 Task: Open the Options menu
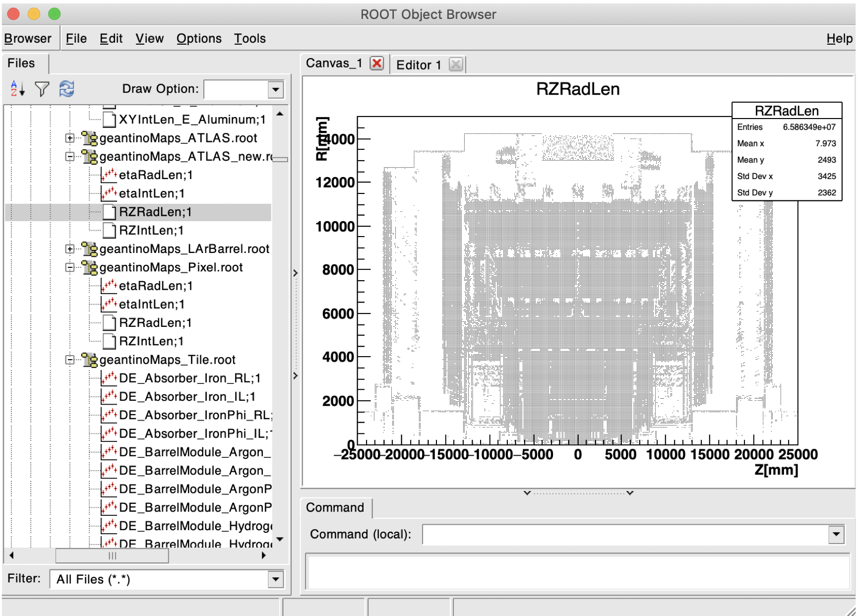[x=199, y=38]
